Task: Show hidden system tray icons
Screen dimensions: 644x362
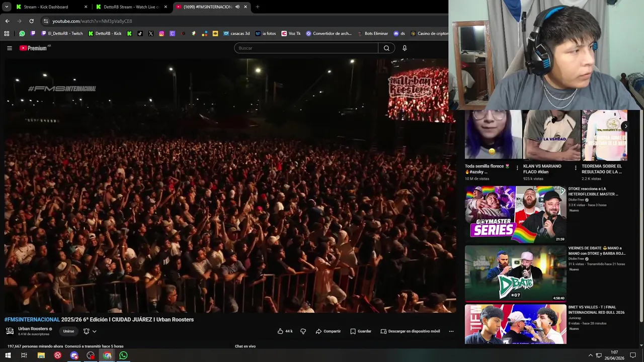Action: pyautogui.click(x=591, y=355)
